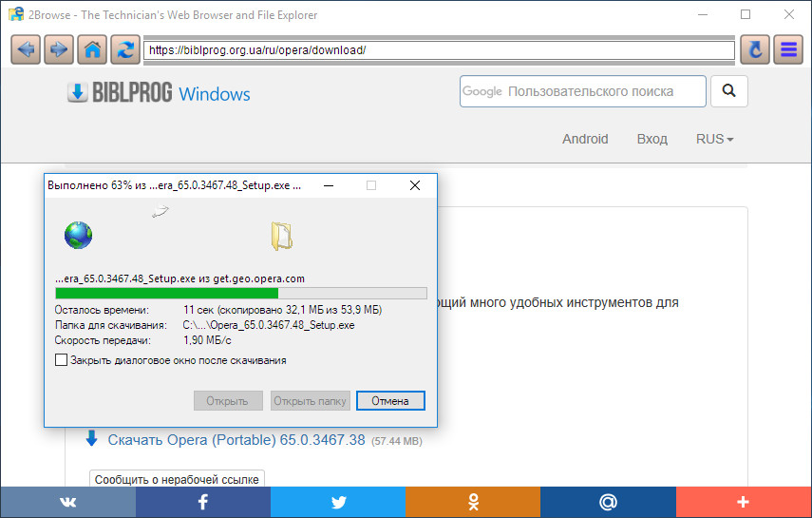Go back using the browser Back arrow

[26, 49]
